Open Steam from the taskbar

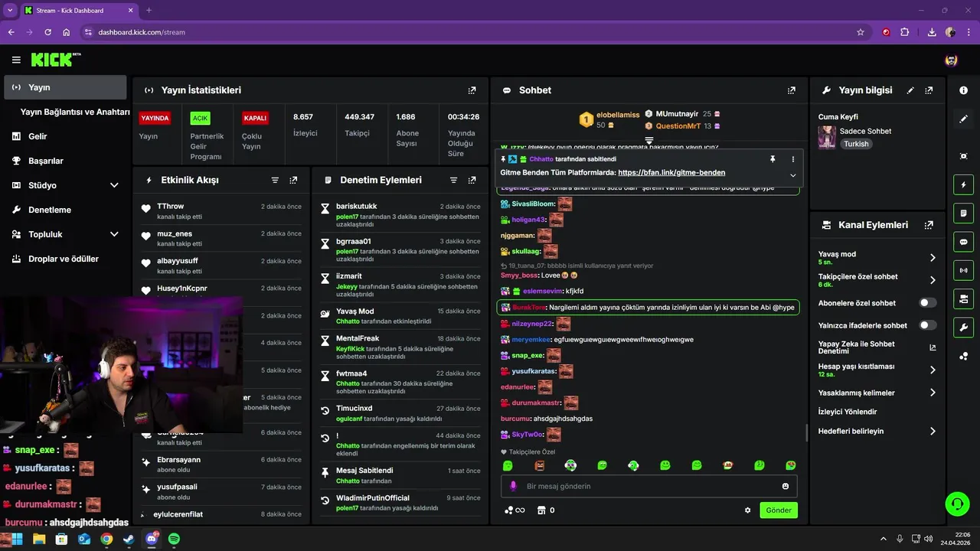coord(129,539)
